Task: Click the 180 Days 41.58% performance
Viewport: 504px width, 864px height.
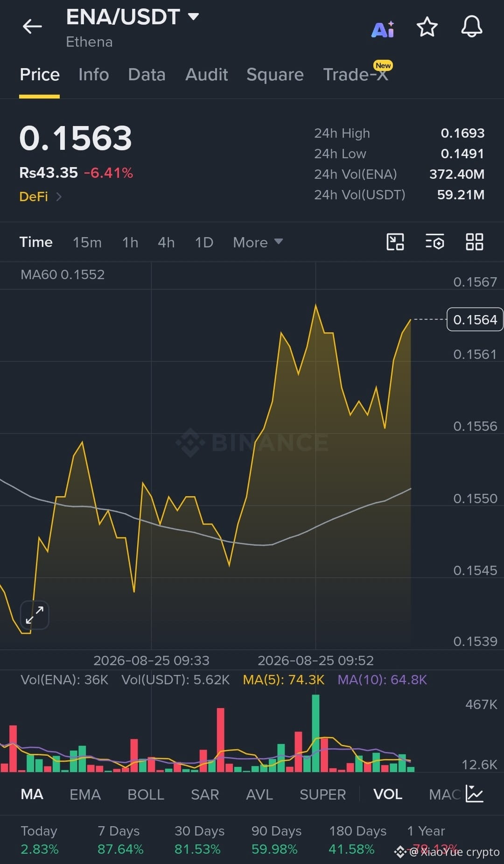Action: click(357, 840)
